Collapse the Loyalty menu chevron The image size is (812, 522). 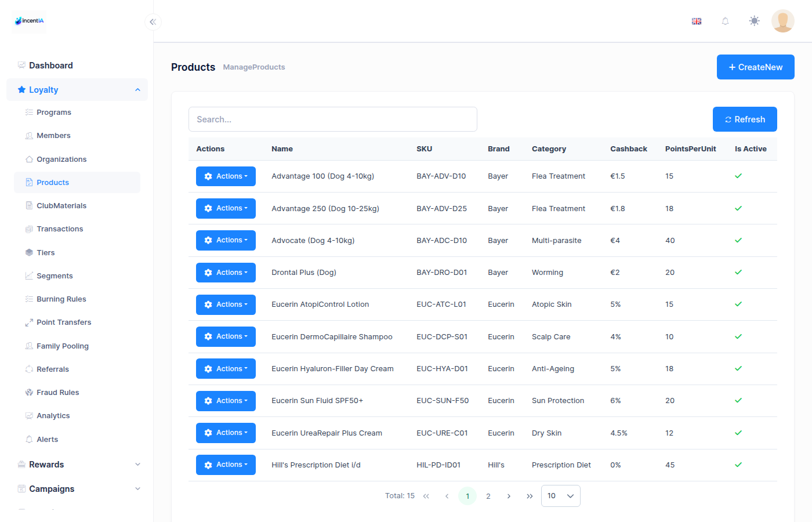[137, 90]
